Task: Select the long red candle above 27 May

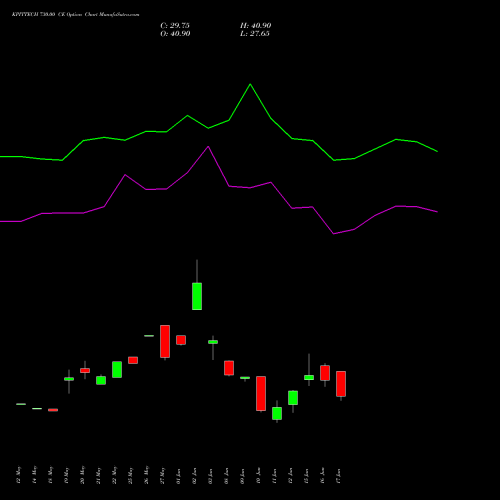Action: (x=165, y=341)
